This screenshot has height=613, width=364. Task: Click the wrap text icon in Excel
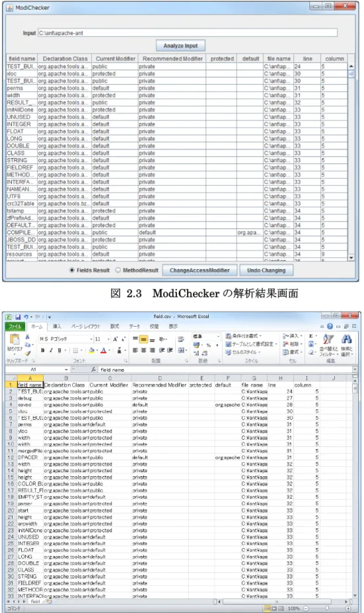[x=181, y=339]
